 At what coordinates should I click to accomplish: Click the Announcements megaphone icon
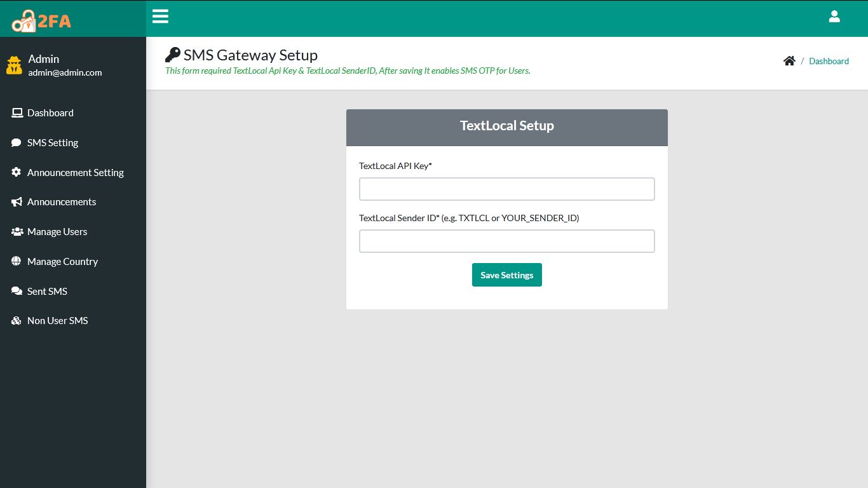(16, 201)
